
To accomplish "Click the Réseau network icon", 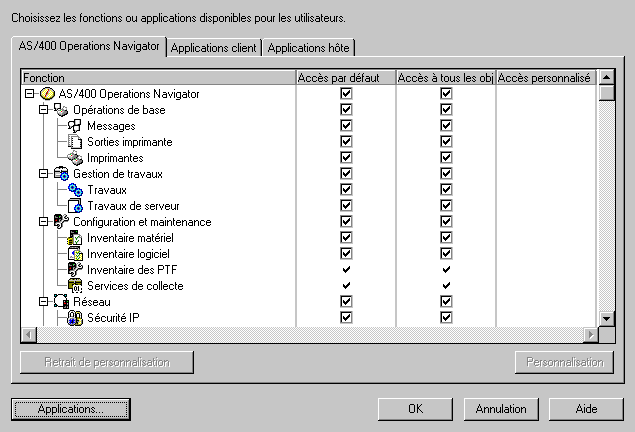I will (61, 302).
